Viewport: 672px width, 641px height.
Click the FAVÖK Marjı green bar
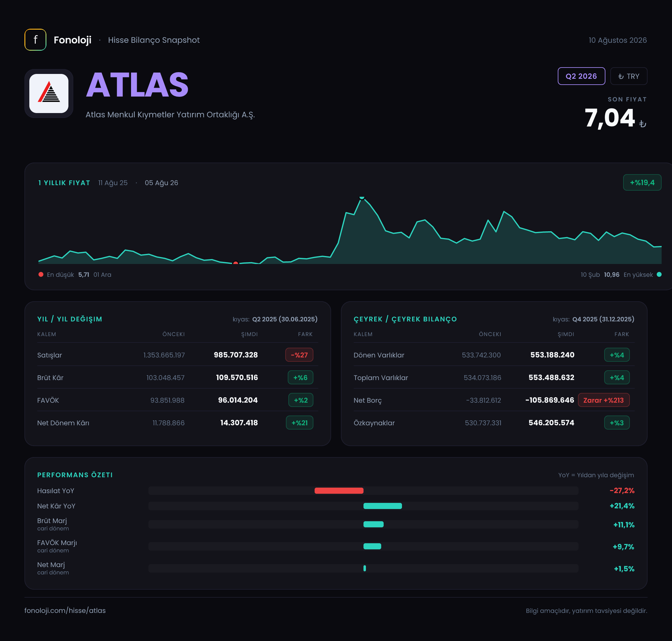[372, 546]
